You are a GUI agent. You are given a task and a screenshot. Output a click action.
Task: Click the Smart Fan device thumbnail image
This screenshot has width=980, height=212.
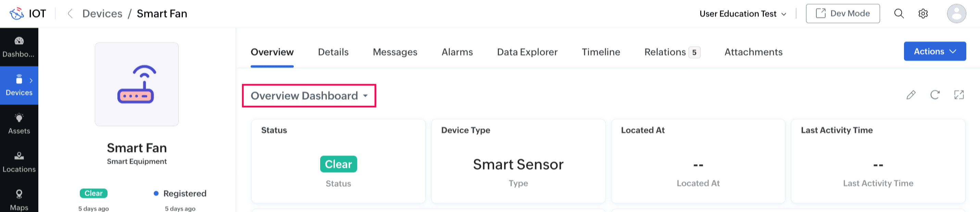137,84
